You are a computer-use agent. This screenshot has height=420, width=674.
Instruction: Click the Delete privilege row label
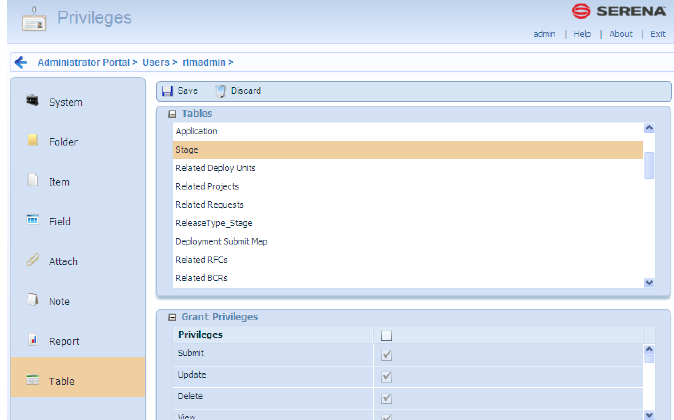coord(190,396)
